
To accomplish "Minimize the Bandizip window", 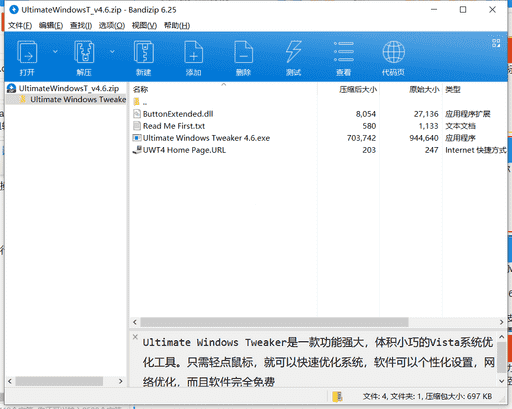I will click(434, 10).
